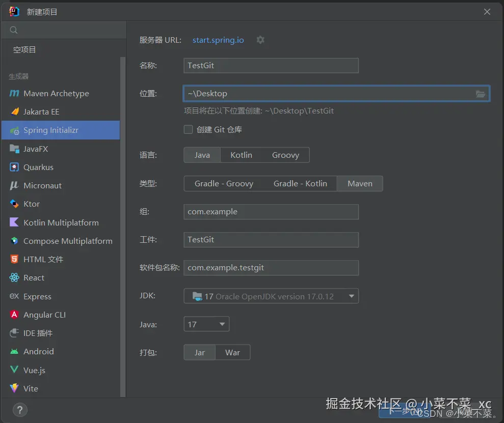Select JavaFX generator
The width and height of the screenshot is (504, 423).
click(x=61, y=149)
